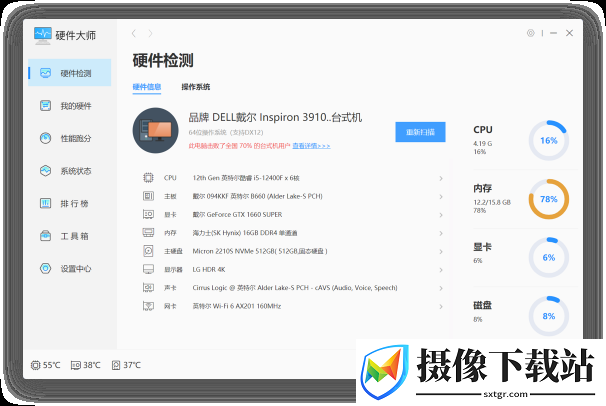This screenshot has width=606, height=406.
Task: Switch to the 硬件信息 tab
Action: coord(146,87)
